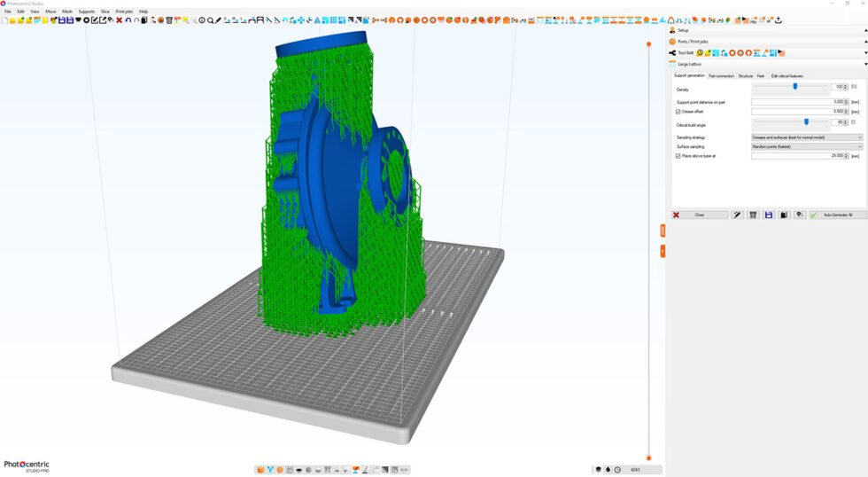Click the clock icon in status bar

(618, 470)
